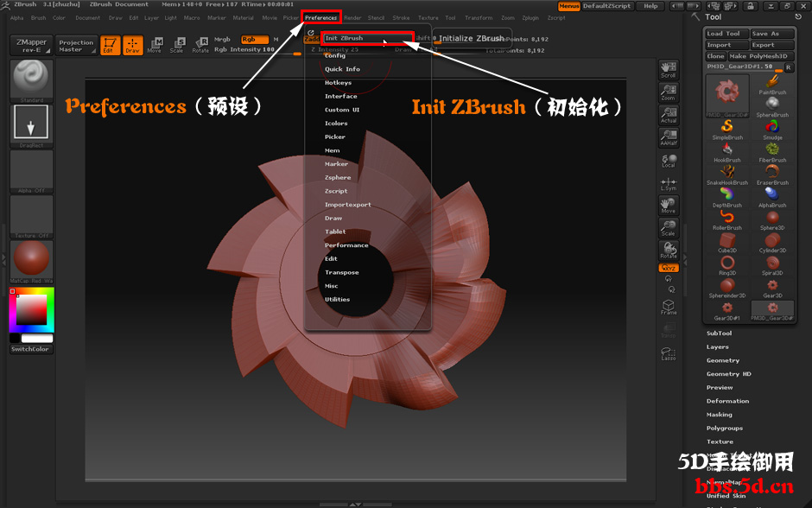Toggle the top shelf Scale mode
The height and width of the screenshot is (508, 812).
[x=177, y=45]
